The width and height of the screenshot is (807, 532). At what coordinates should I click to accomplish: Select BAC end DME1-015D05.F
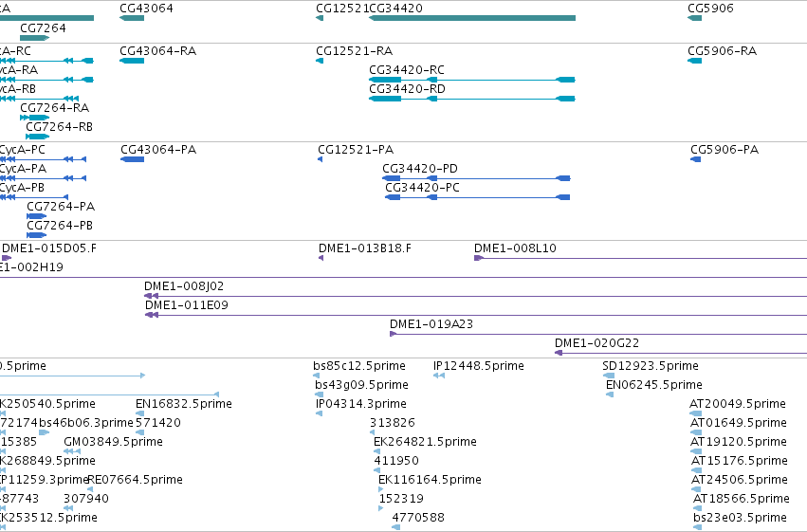point(49,248)
